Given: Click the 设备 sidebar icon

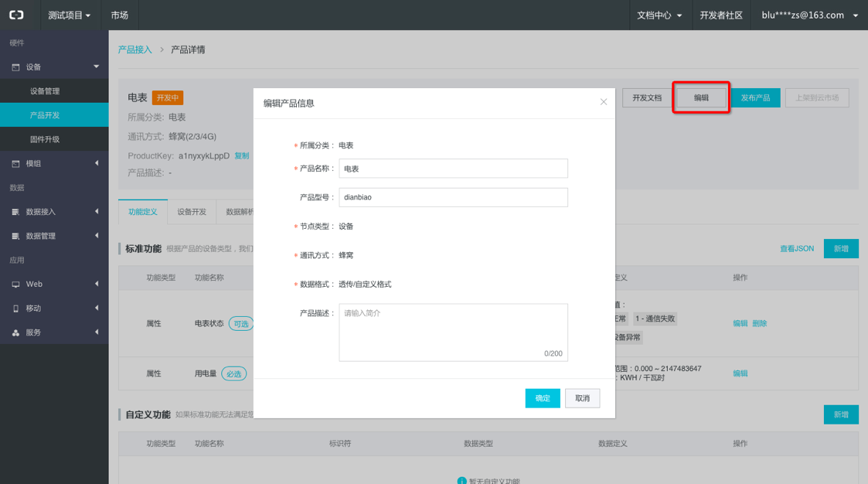Looking at the screenshot, I should tap(15, 67).
